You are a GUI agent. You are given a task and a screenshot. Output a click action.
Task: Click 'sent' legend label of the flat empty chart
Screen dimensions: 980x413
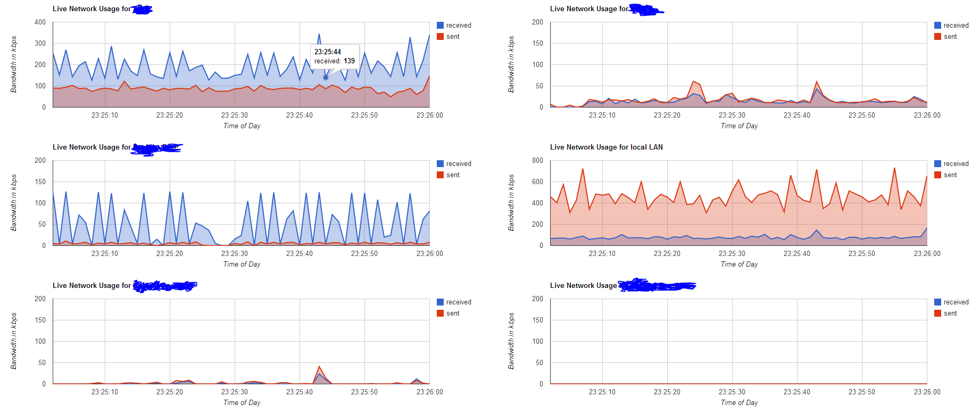[950, 313]
